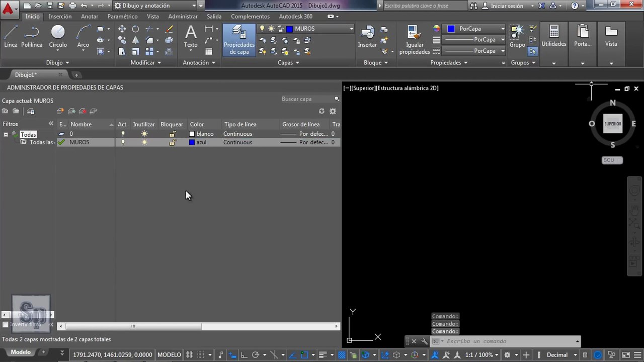644x362 pixels.
Task: Toggle the on/off lightbulb for layer 0
Action: pyautogui.click(x=123, y=134)
